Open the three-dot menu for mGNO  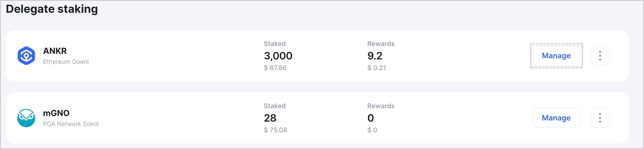[600, 118]
